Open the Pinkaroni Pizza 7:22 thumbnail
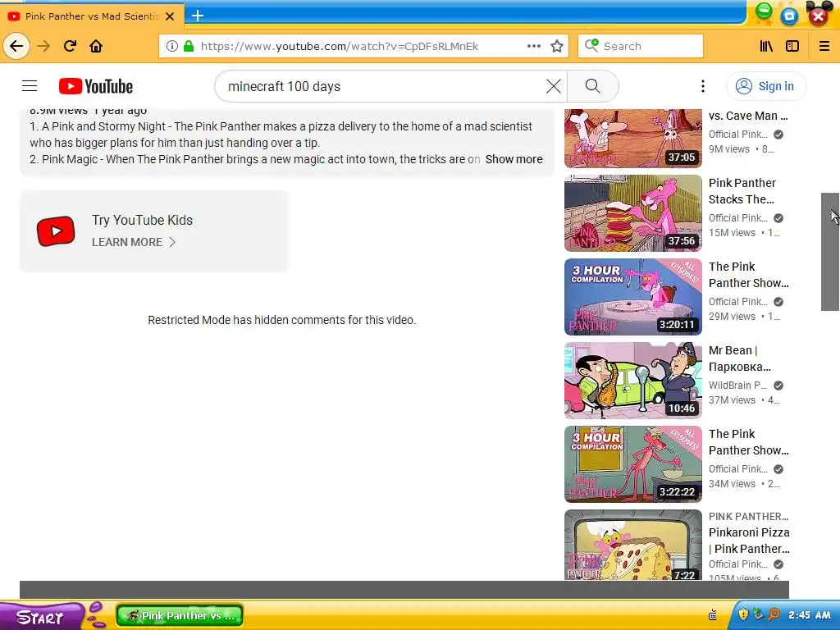The width and height of the screenshot is (840, 630). coord(633,545)
